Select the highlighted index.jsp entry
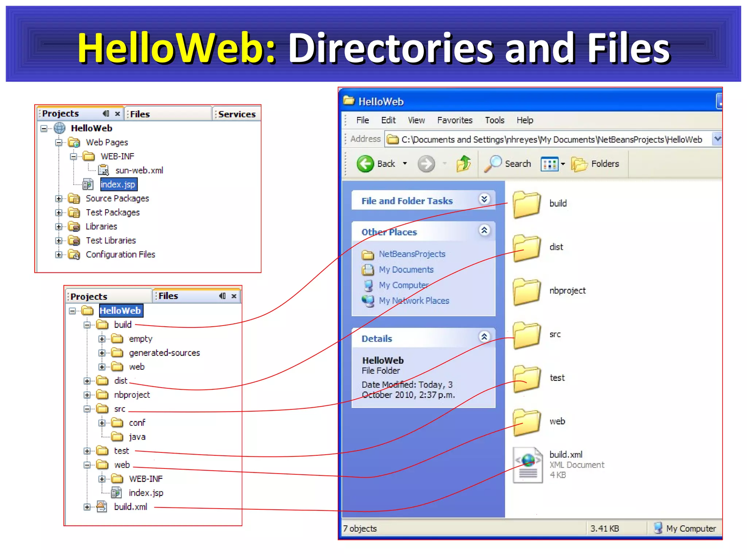 (x=119, y=184)
